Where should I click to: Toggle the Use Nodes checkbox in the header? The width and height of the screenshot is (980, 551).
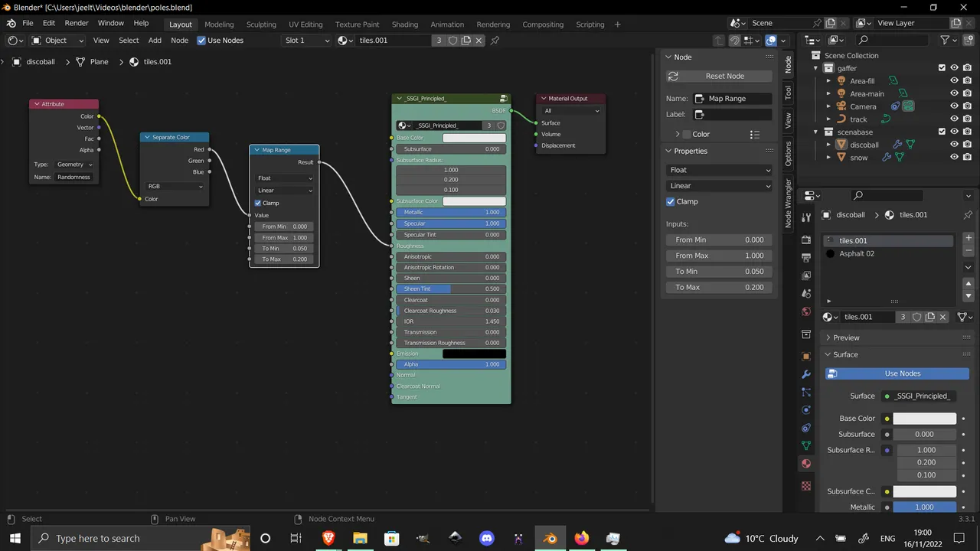pos(201,41)
